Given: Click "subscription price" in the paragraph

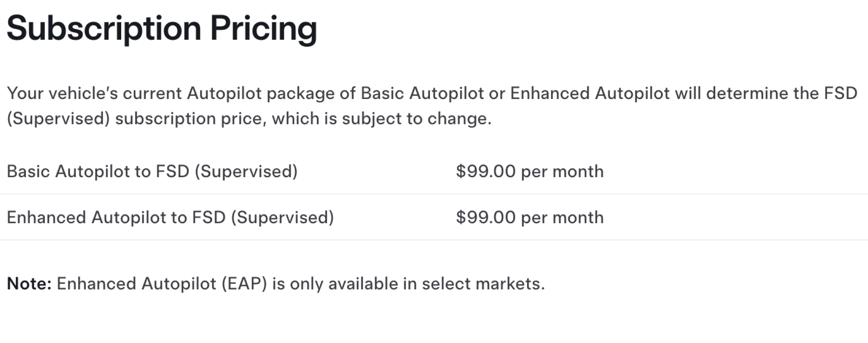Looking at the screenshot, I should pos(190,118).
